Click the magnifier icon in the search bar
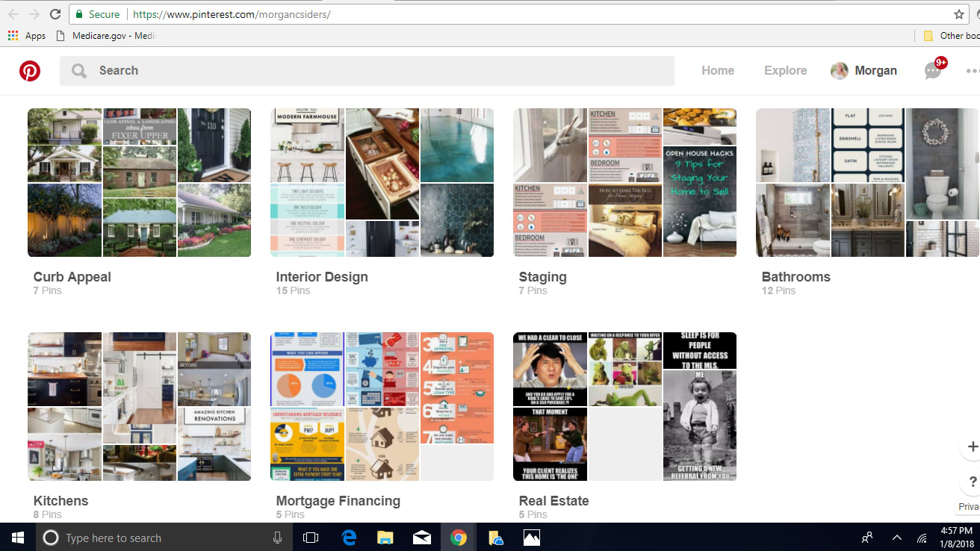The image size is (980, 551). pyautogui.click(x=78, y=70)
